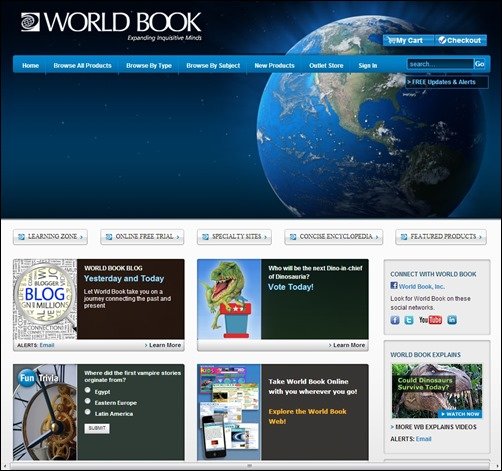Open Browse All Products menu item
Screen dimensions: 502x471
coord(82,66)
